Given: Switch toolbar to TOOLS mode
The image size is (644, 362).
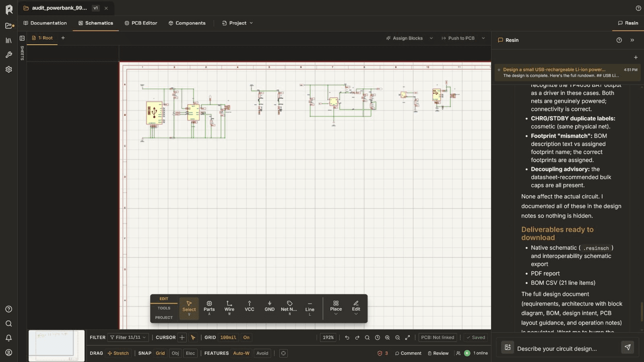Looking at the screenshot, I should [x=164, y=308].
